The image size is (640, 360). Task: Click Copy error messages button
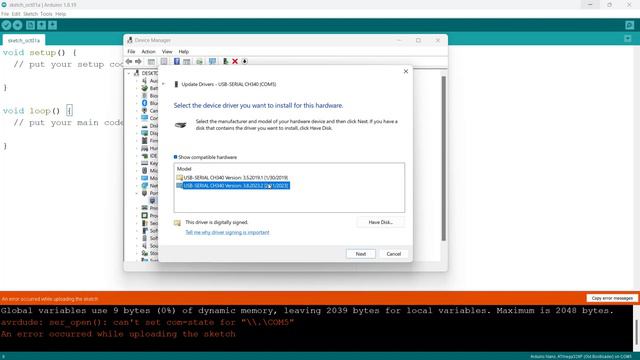pyautogui.click(x=612, y=298)
